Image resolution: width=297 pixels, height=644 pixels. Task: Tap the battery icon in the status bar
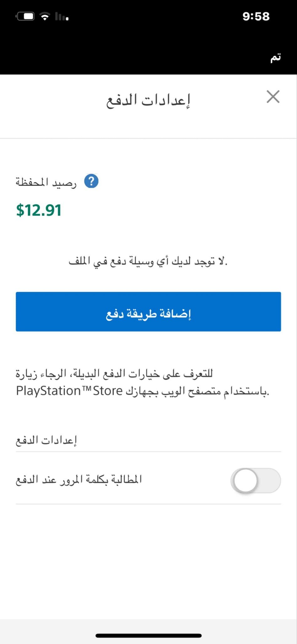25,16
